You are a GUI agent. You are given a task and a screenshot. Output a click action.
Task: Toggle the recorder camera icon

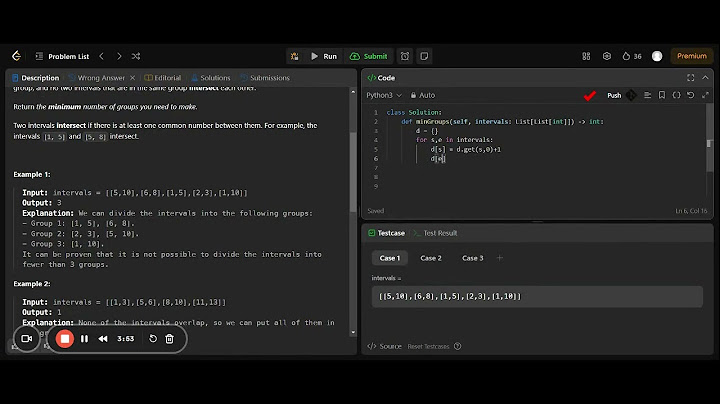(27, 339)
